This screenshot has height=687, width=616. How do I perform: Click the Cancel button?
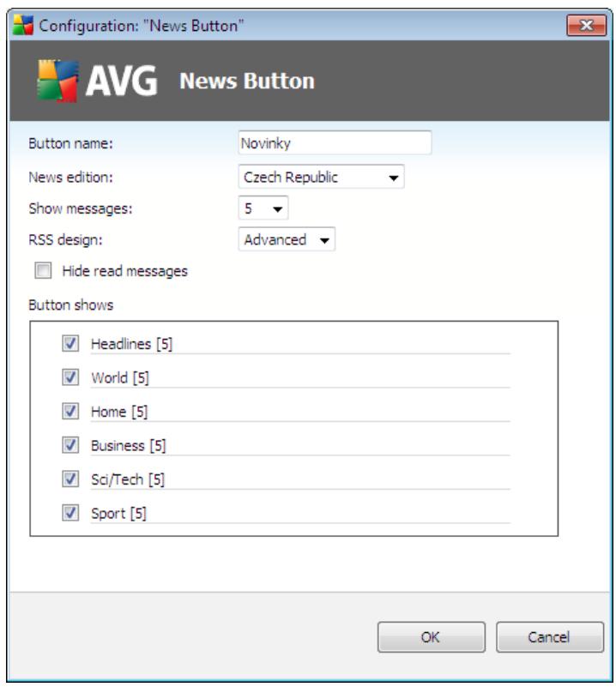click(549, 637)
